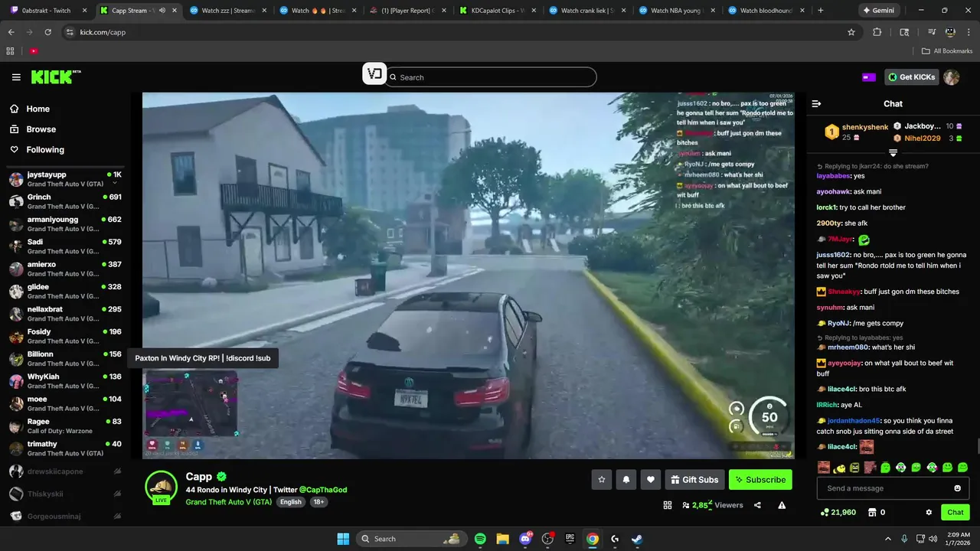980x551 pixels.
Task: Send message with green Chat button
Action: [x=955, y=512]
